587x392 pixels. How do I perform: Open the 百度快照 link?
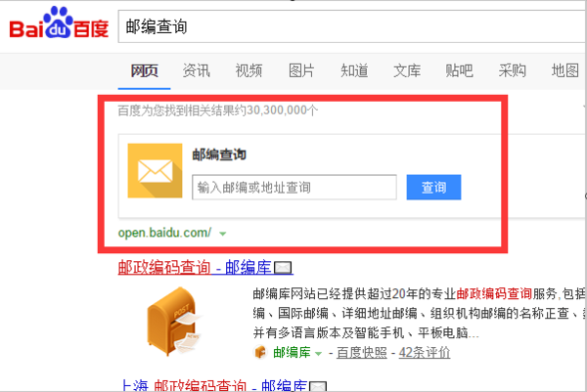(362, 352)
